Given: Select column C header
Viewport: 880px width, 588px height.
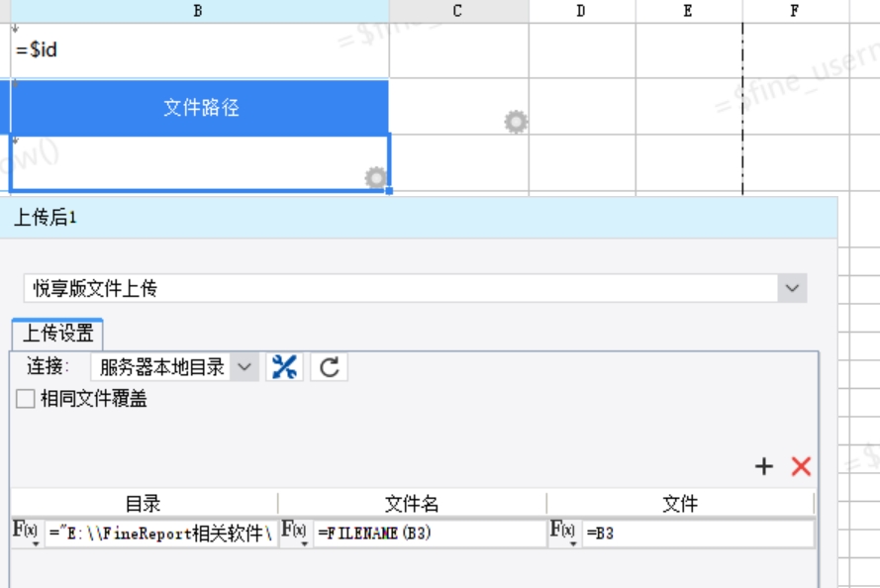Looking at the screenshot, I should (458, 11).
